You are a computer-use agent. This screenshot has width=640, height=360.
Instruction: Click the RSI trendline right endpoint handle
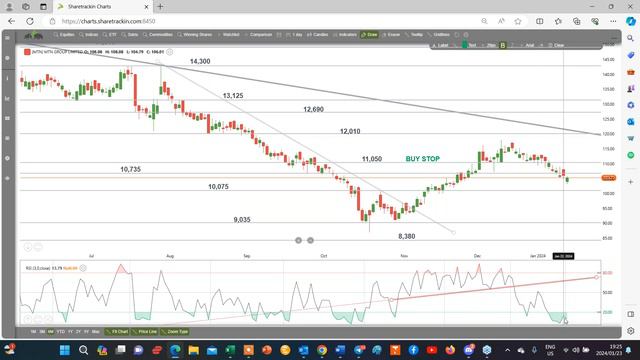coord(596,277)
